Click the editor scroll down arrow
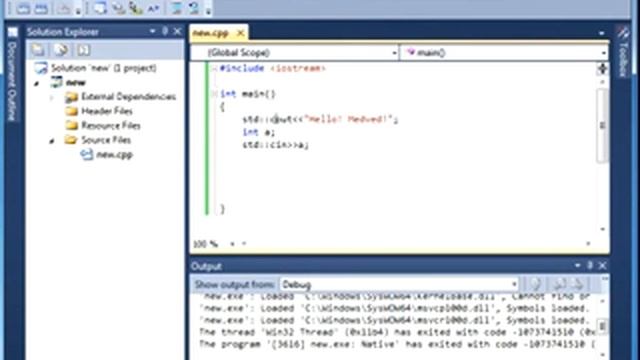 tap(602, 229)
